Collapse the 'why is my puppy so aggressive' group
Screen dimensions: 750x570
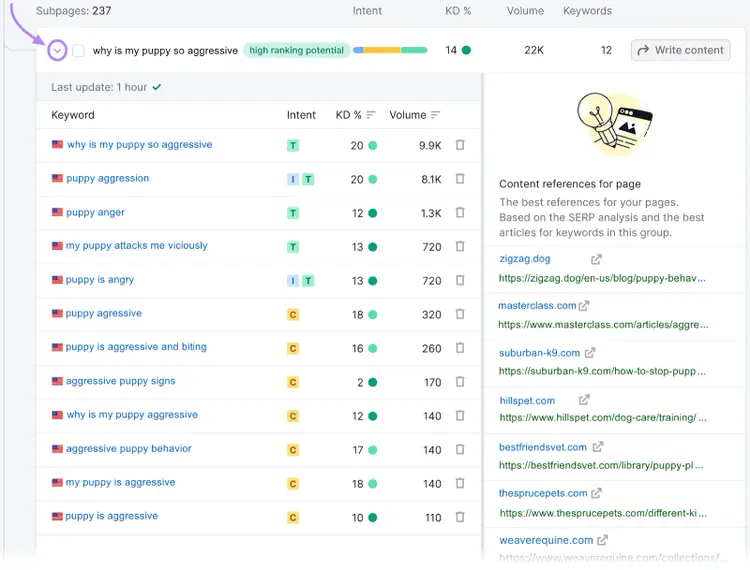click(57, 50)
